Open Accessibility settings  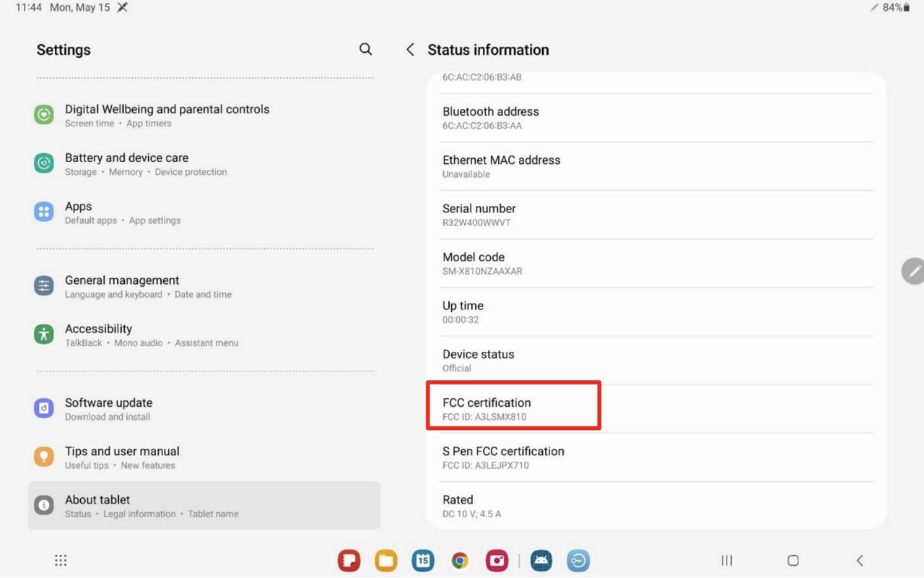(x=99, y=335)
